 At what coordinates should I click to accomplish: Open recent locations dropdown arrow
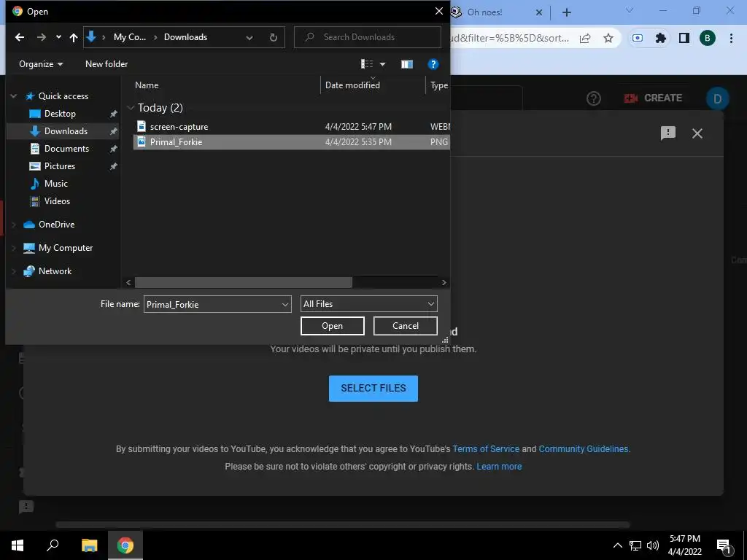58,37
